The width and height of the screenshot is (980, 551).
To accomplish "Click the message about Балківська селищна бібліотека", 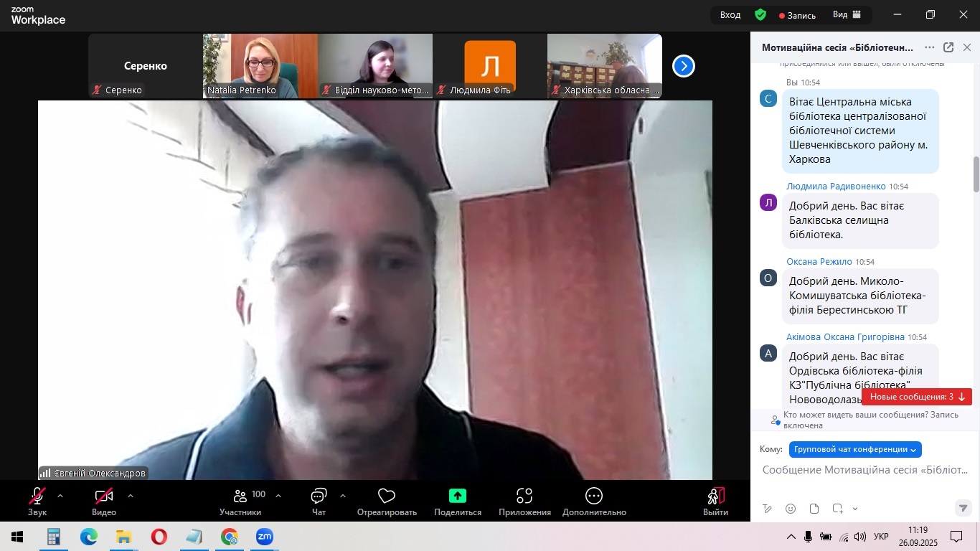I will pyautogui.click(x=860, y=220).
